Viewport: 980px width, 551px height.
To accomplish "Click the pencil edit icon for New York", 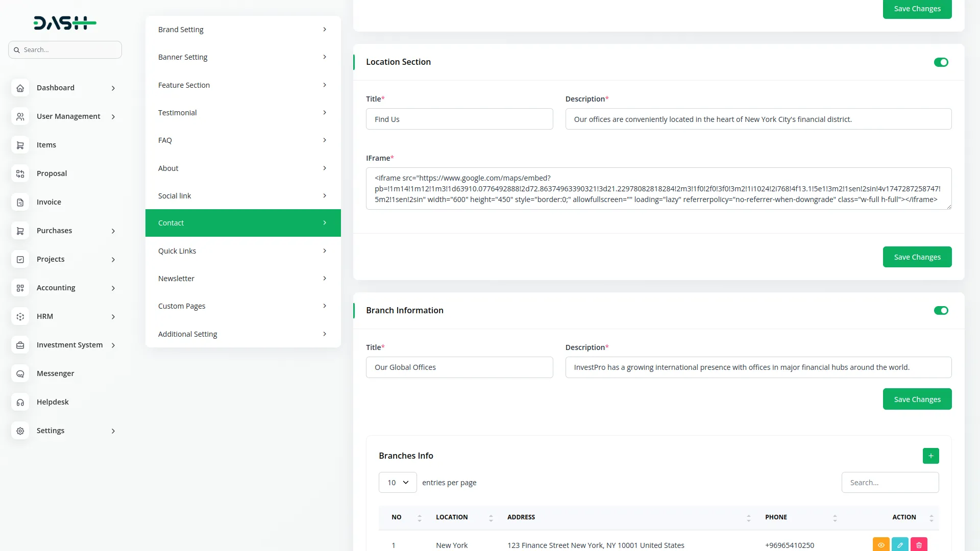I will click(900, 545).
